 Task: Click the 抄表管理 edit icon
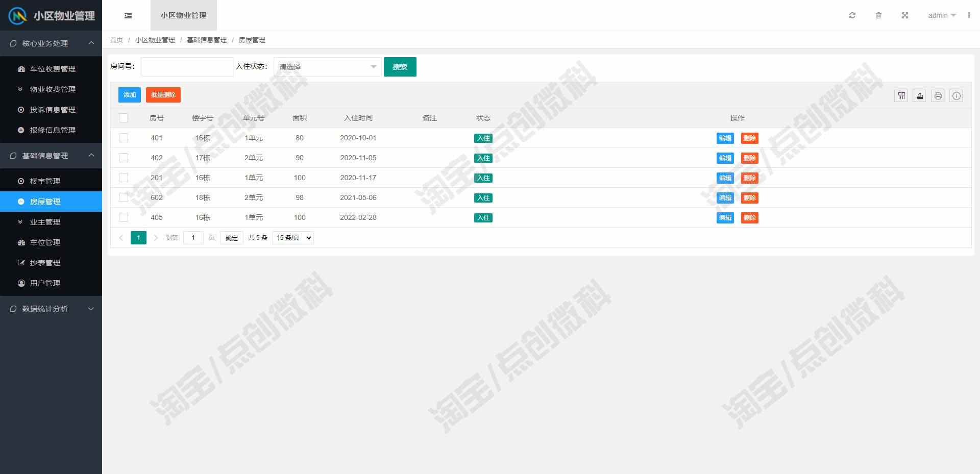tap(21, 263)
